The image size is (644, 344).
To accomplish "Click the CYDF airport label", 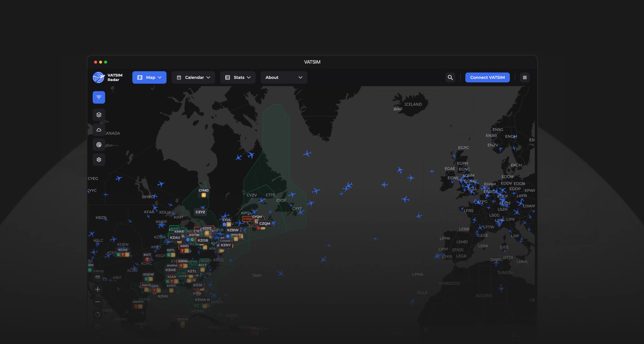I will [281, 200].
